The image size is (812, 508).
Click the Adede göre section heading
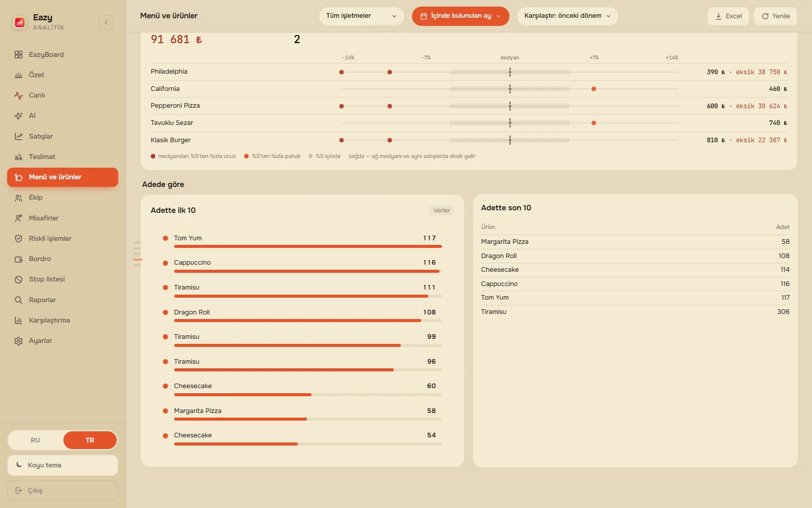pos(163,184)
